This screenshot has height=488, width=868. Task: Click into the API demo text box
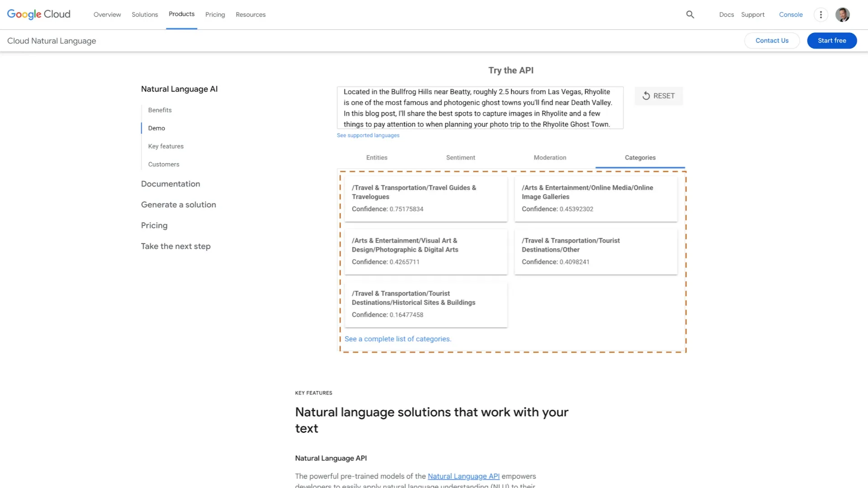click(480, 108)
